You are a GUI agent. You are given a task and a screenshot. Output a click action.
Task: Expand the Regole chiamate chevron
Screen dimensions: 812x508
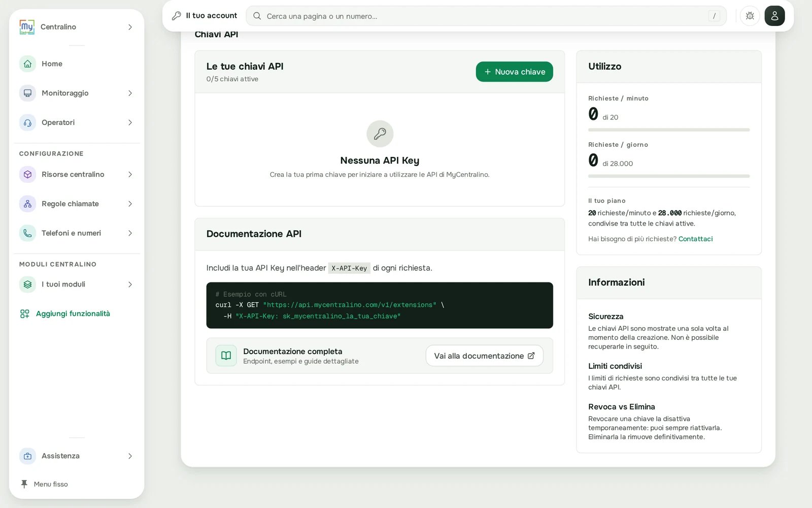pyautogui.click(x=130, y=204)
